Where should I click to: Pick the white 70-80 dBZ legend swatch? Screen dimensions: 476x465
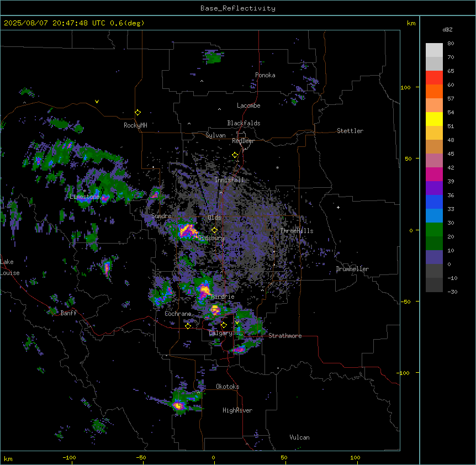point(434,50)
